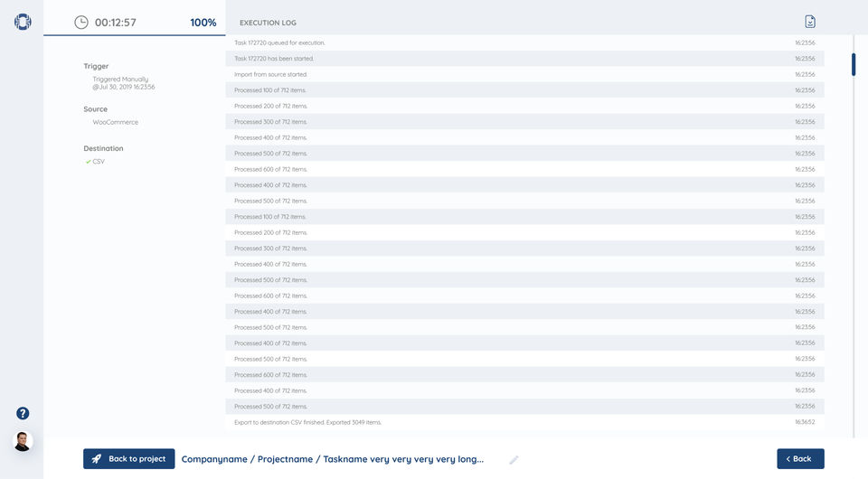The width and height of the screenshot is (868, 479).
Task: Click the Trigger section label
Action: coord(96,66)
